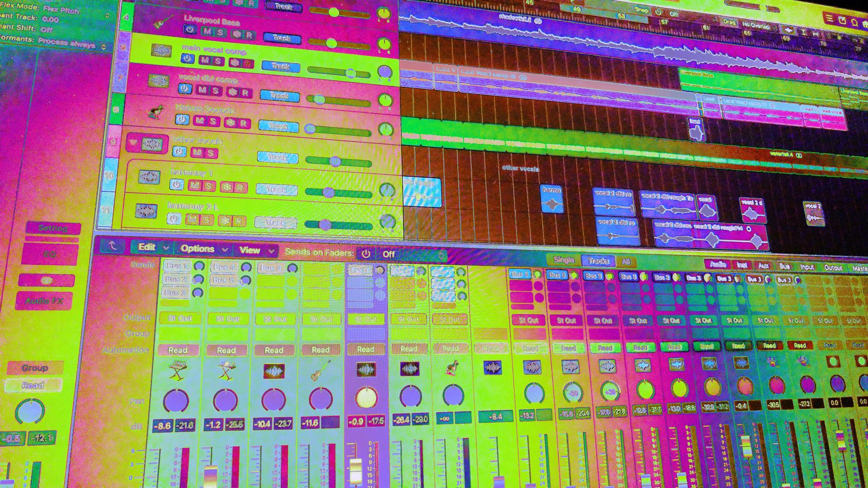The height and width of the screenshot is (488, 868).
Task: Toggle the Inst channel filter button
Action: 742,265
